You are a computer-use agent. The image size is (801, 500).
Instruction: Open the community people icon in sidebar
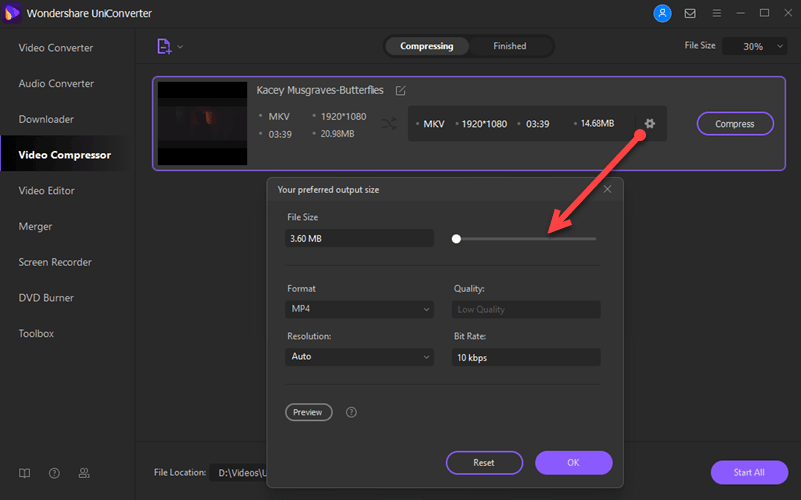click(84, 473)
